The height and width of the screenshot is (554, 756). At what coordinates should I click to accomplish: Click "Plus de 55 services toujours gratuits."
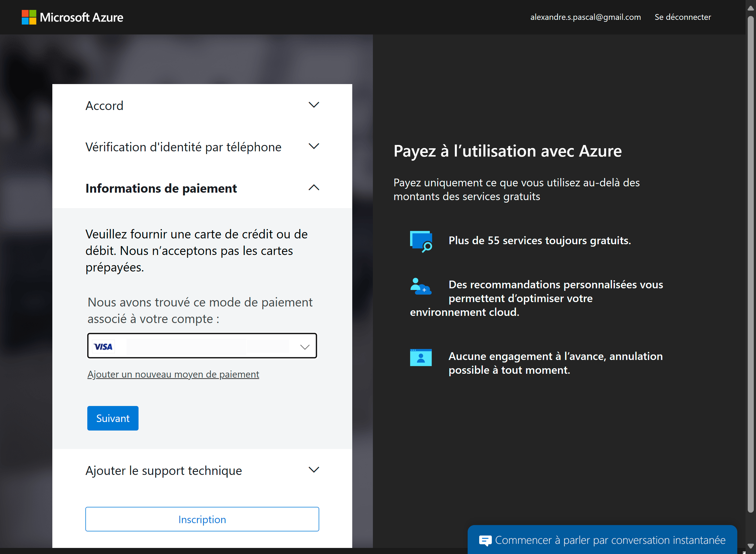click(540, 240)
